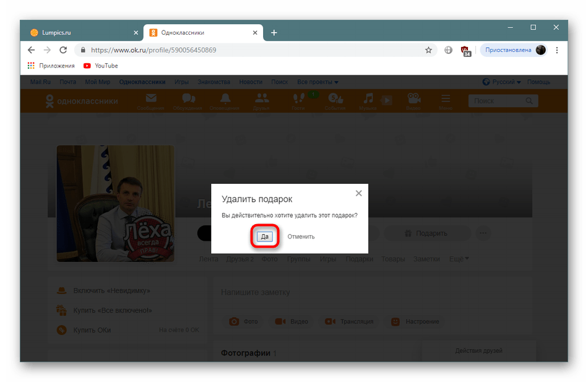Open the Подарки profile tab
Viewport: 588px width, 382px height.
359,259
